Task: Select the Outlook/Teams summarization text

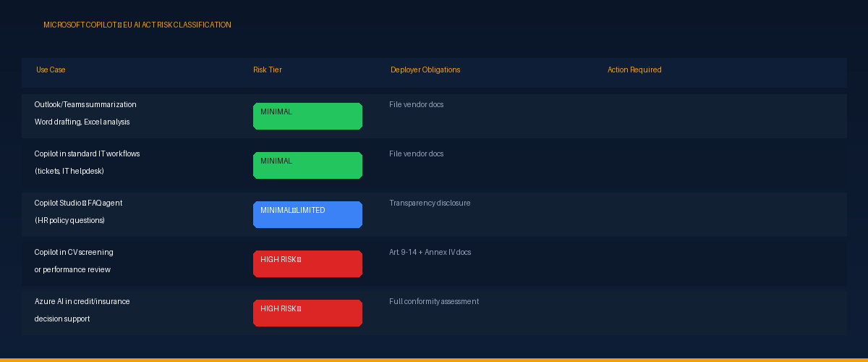Action: [85, 104]
